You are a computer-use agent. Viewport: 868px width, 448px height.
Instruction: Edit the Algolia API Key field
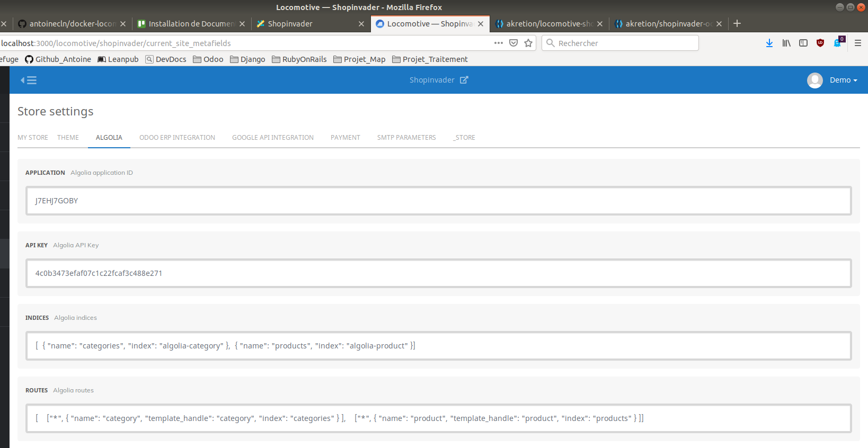click(x=439, y=273)
